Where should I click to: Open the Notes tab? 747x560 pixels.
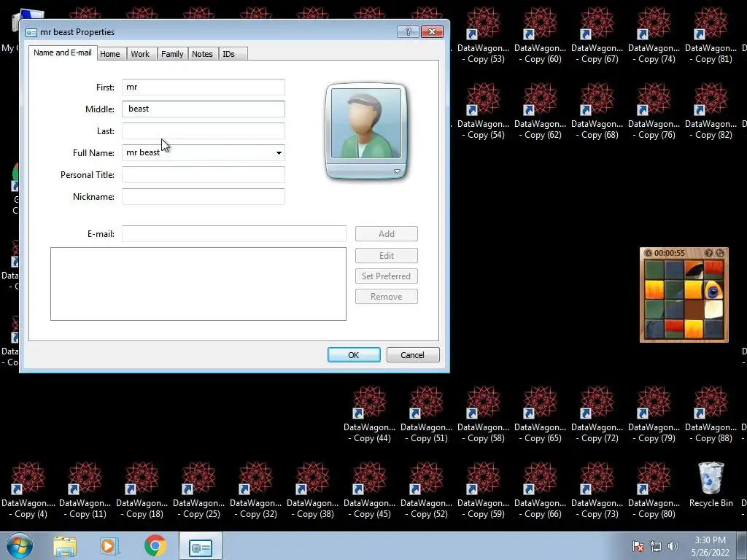pos(203,54)
